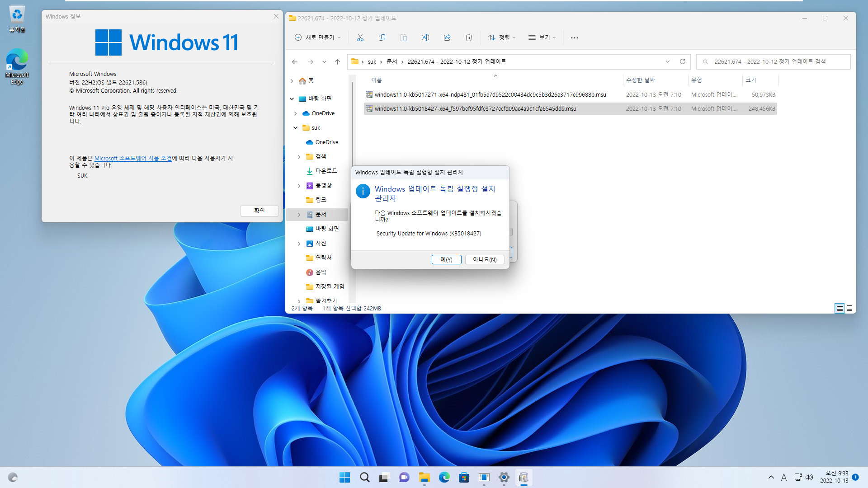Expand the 홈 node in navigation pane
This screenshot has width=868, height=488.
point(292,81)
